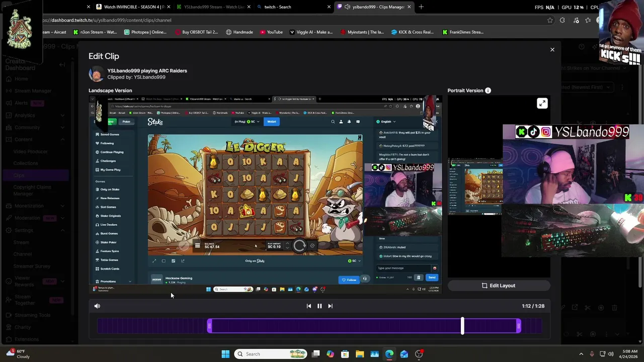644x362 pixels.
Task: Collapse Content section in dashboard sidebar
Action: click(x=62, y=139)
